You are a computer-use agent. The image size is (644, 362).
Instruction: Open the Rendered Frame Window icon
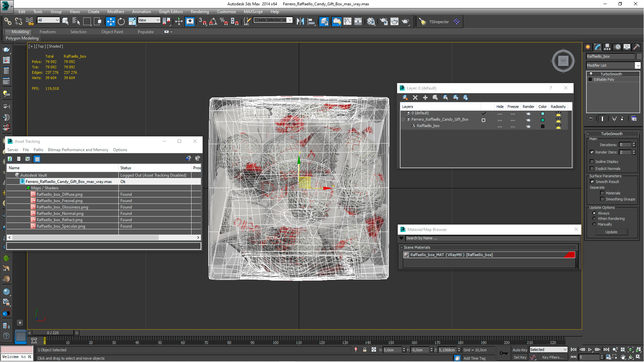(x=394, y=21)
